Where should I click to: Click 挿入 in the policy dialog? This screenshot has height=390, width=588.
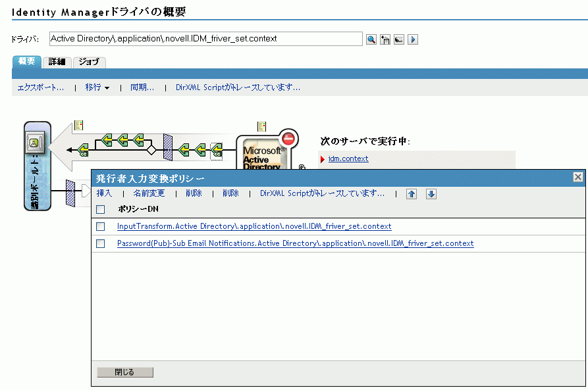click(104, 193)
